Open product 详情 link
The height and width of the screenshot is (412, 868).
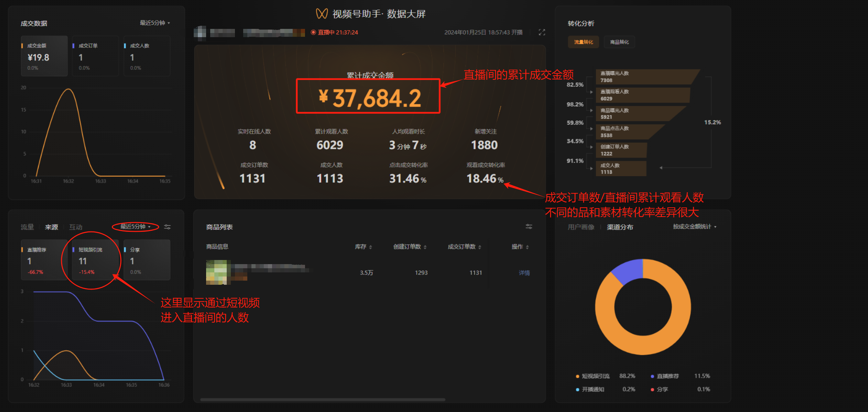pyautogui.click(x=524, y=273)
